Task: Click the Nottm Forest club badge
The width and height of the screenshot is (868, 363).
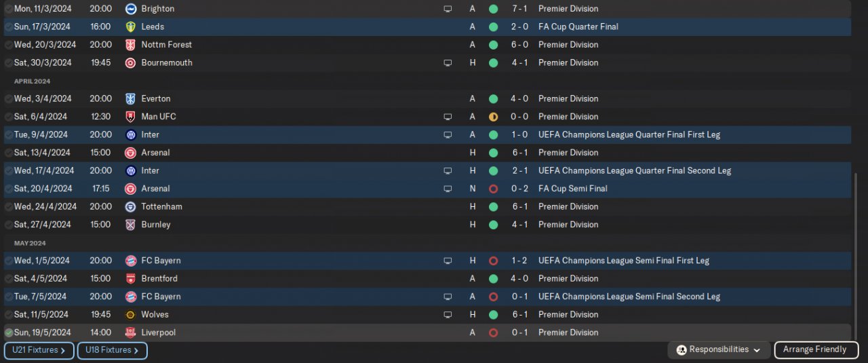Action: [x=131, y=45]
